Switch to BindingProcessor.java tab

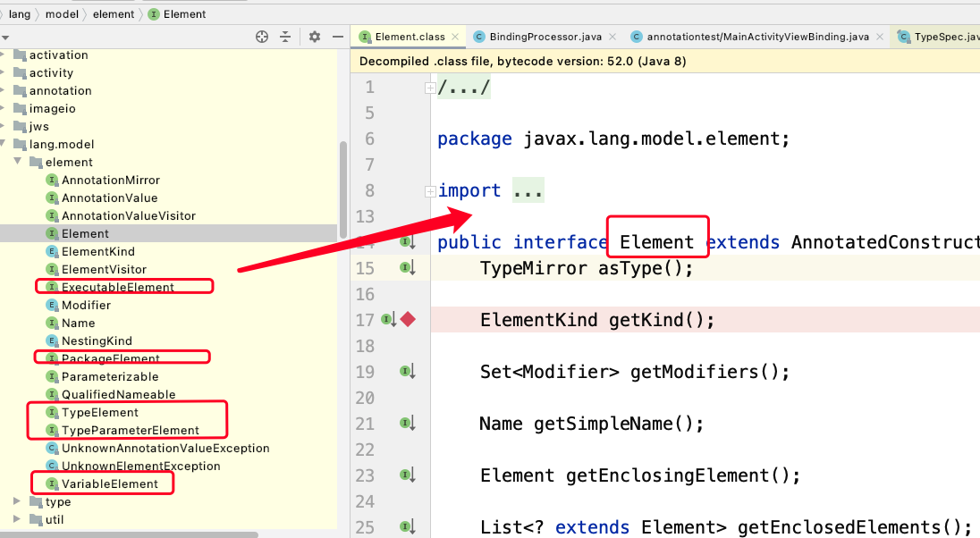coord(545,37)
